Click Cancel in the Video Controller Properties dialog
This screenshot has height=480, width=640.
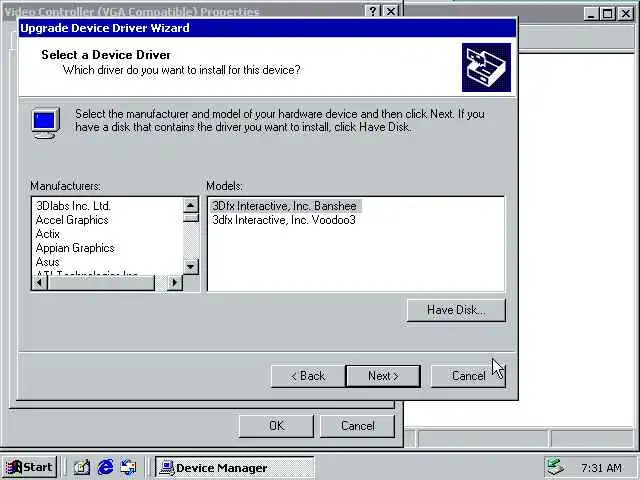[358, 426]
